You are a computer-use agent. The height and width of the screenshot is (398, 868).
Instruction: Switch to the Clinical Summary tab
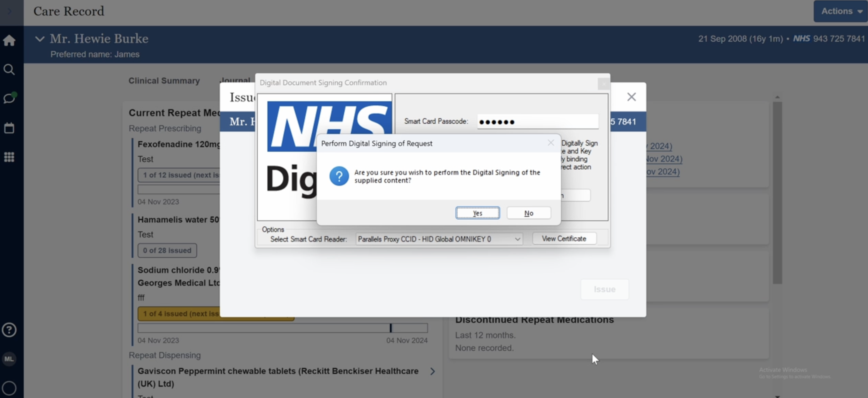pos(164,81)
